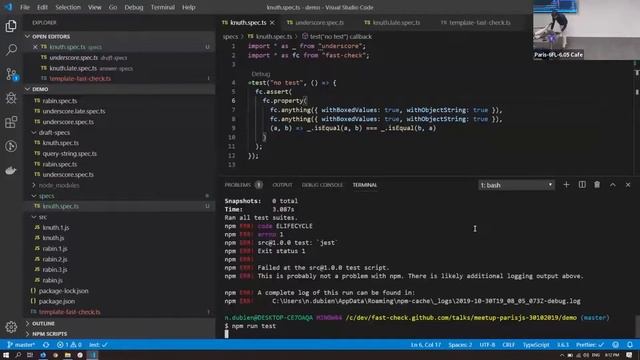Open query-string.spec.ts in draft-specs

pyautogui.click(x=69, y=153)
